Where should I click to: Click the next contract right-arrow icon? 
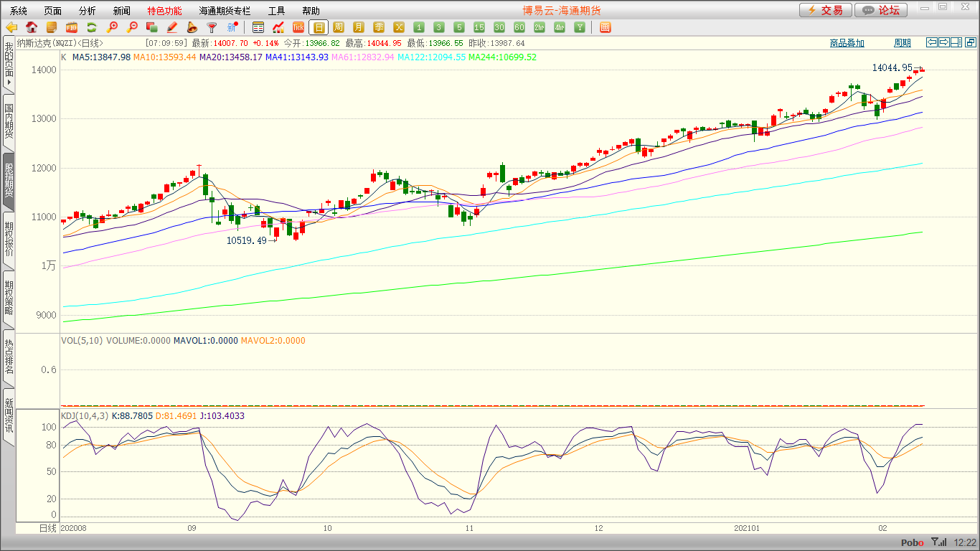pyautogui.click(x=944, y=42)
